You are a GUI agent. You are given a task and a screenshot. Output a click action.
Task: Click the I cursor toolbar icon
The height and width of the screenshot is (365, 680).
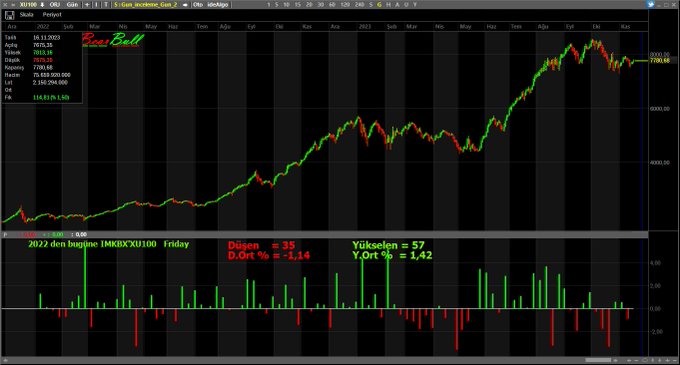96,4
